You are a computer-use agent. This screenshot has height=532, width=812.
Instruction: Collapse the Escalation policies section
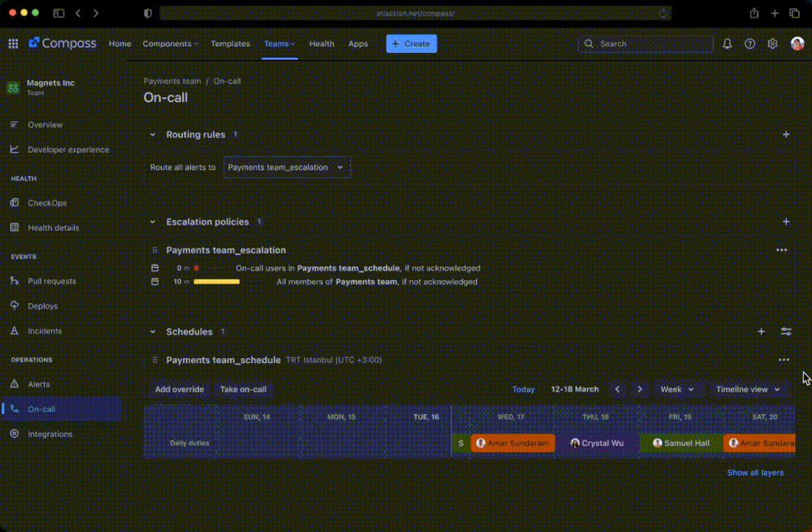click(x=153, y=222)
